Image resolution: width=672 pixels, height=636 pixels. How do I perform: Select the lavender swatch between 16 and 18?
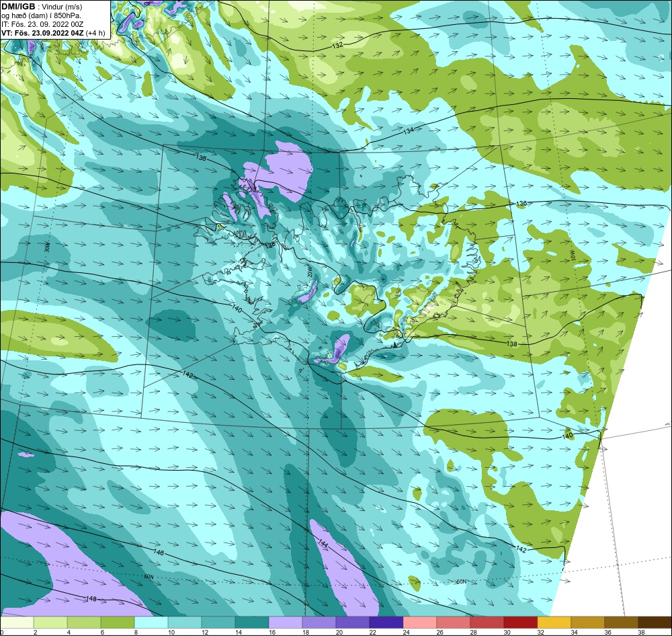pyautogui.click(x=286, y=623)
